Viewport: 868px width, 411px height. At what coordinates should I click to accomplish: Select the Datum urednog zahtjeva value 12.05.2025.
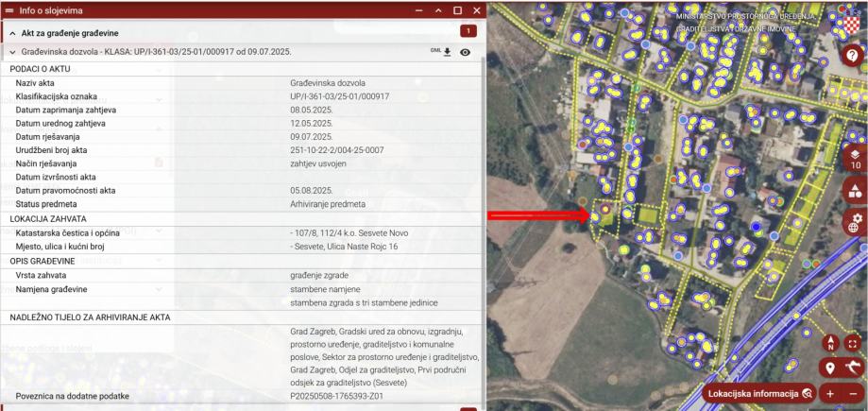tap(312, 123)
